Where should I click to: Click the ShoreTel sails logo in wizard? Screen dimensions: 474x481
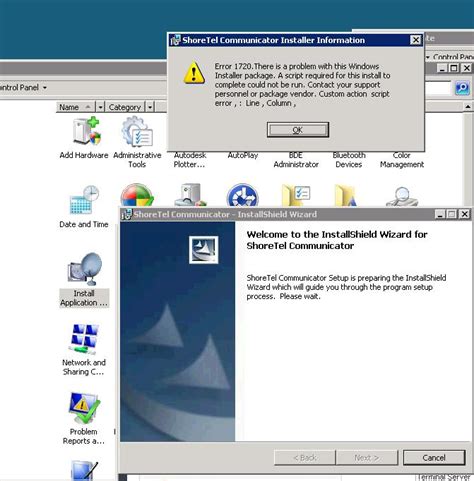coord(204,250)
